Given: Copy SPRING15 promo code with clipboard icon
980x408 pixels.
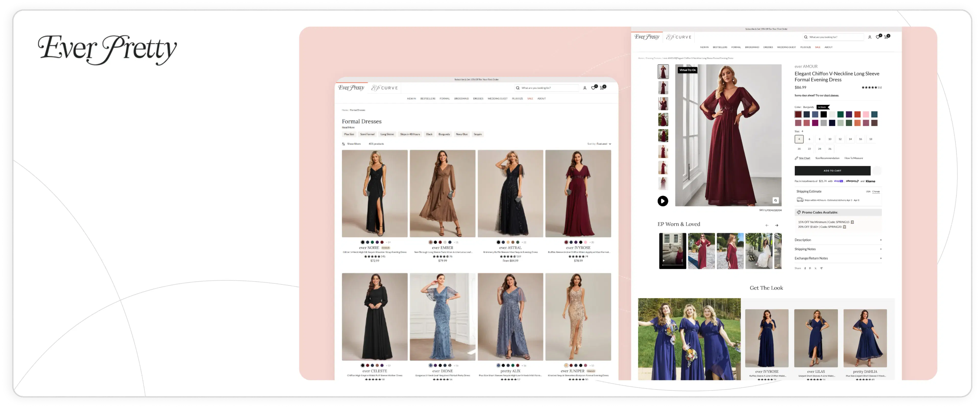Looking at the screenshot, I should pos(852,222).
